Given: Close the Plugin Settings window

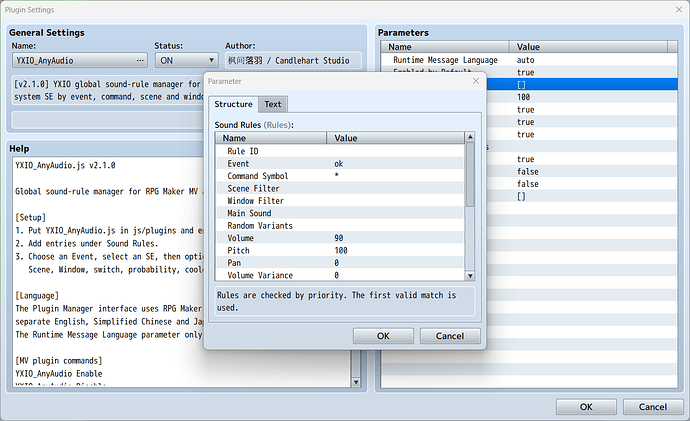Looking at the screenshot, I should [679, 9].
